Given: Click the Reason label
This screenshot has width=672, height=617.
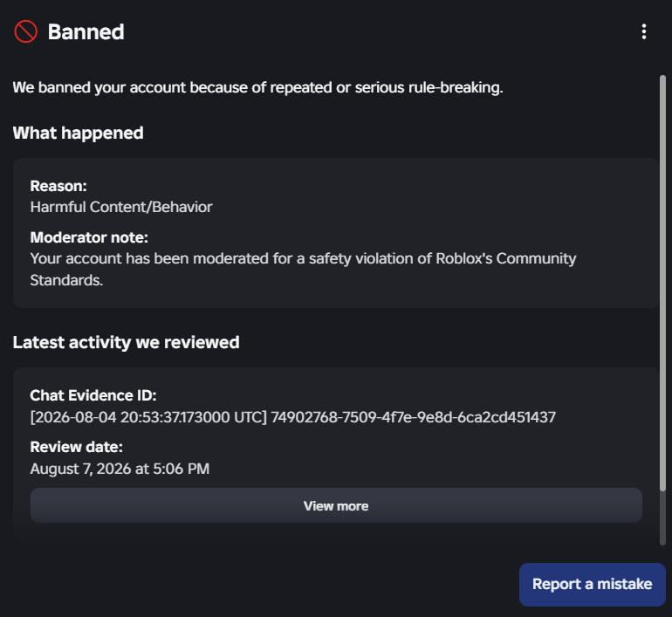Looking at the screenshot, I should tap(58, 186).
